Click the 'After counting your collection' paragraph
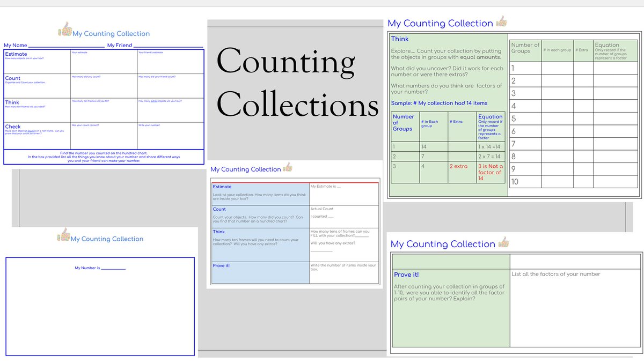Screen dimensions: 644x363 (x=449, y=292)
